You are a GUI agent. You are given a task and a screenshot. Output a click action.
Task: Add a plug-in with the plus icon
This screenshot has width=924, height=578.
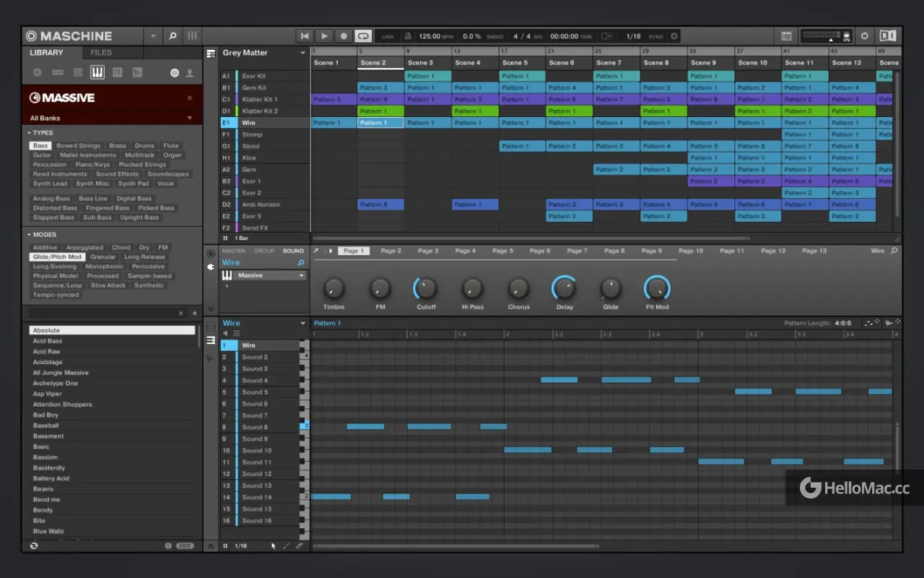click(227, 286)
